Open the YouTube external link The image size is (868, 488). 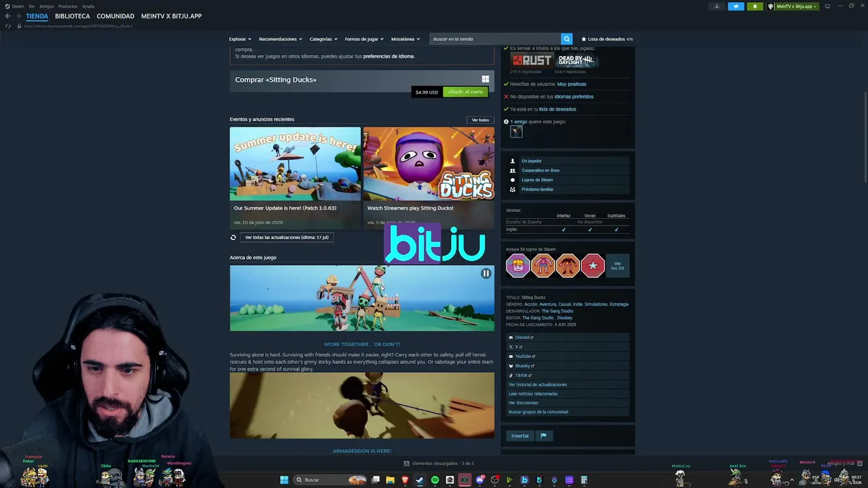[x=524, y=357]
